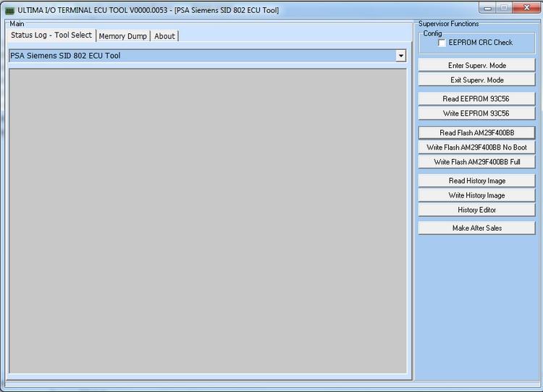The width and height of the screenshot is (543, 392).
Task: Click Read History Image button
Action: pyautogui.click(x=477, y=181)
